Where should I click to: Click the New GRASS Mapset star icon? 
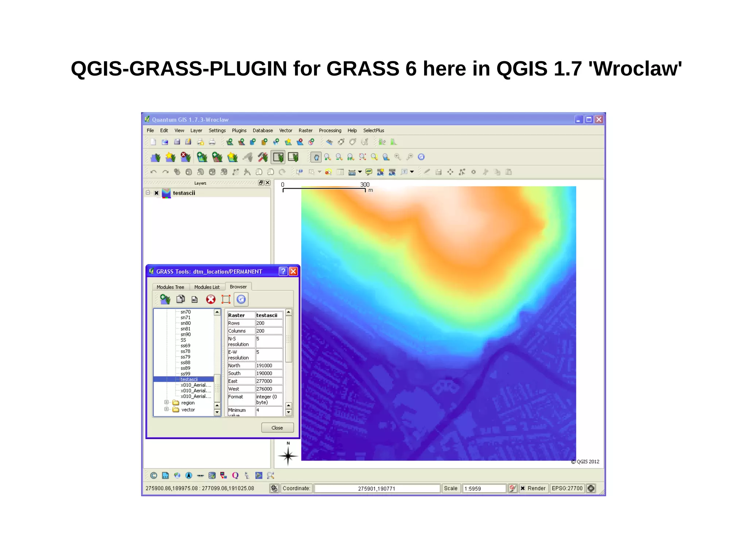point(170,157)
